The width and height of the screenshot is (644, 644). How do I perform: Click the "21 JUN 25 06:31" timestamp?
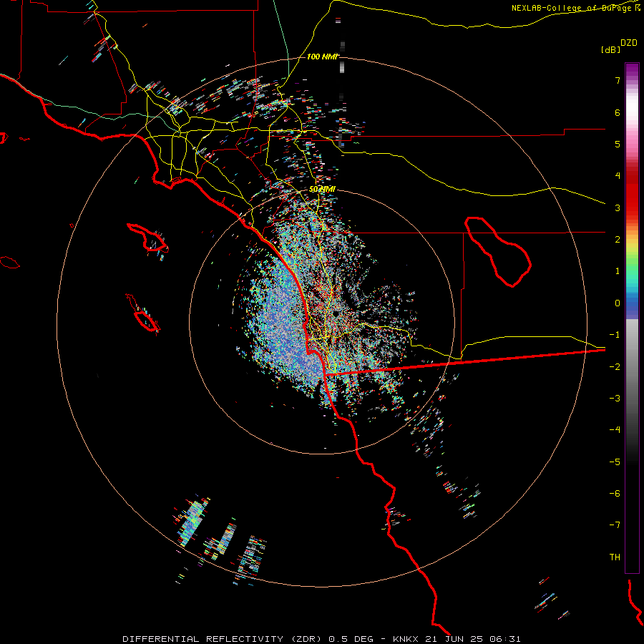[x=474, y=639]
